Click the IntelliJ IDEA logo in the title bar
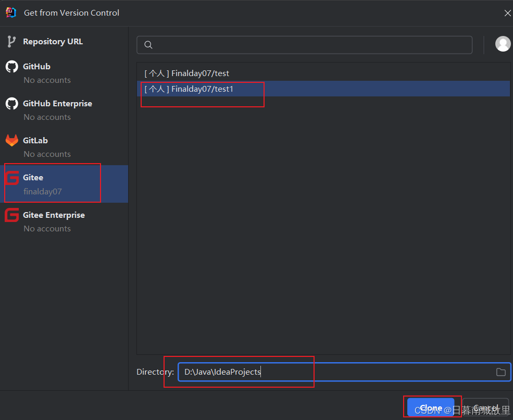Viewport: 513px width, 420px height. pos(11,13)
